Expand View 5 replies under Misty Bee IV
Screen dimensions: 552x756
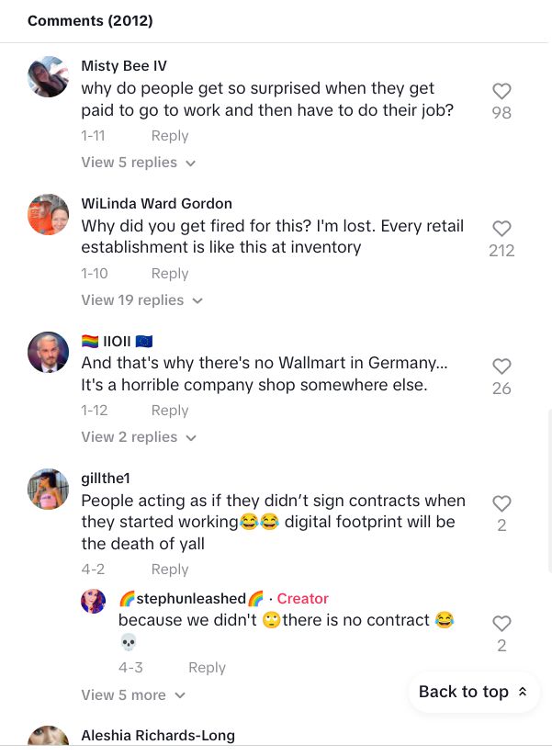tap(139, 163)
